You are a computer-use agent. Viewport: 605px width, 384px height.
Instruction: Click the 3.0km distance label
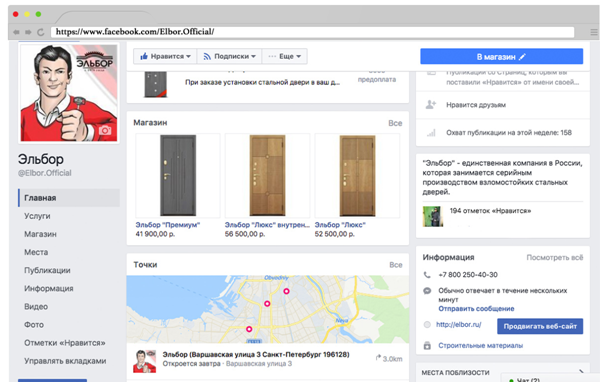(392, 359)
